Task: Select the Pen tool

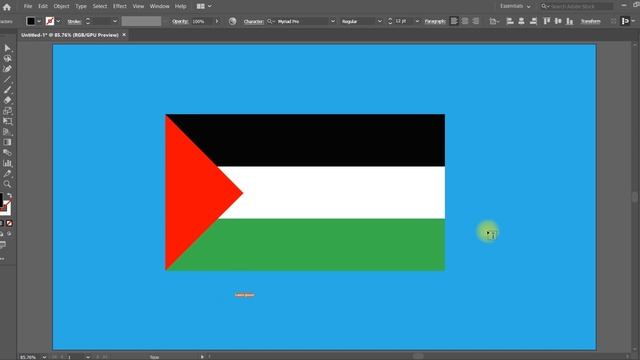Action: [7, 69]
